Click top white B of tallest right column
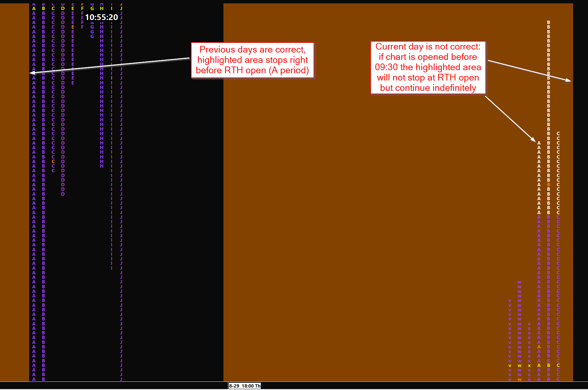Image resolution: width=588 pixels, height=390 pixels. coord(549,22)
